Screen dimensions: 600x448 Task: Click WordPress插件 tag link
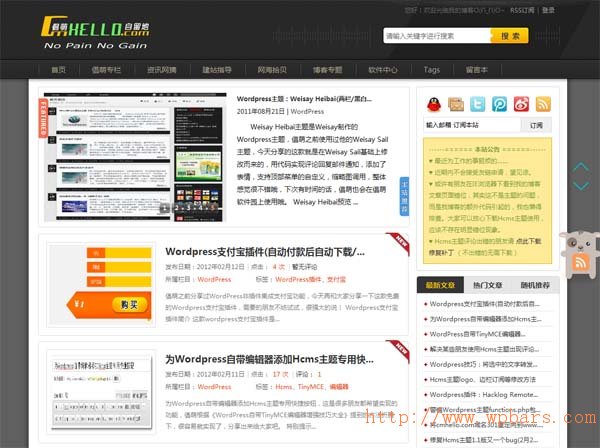pos(298,279)
